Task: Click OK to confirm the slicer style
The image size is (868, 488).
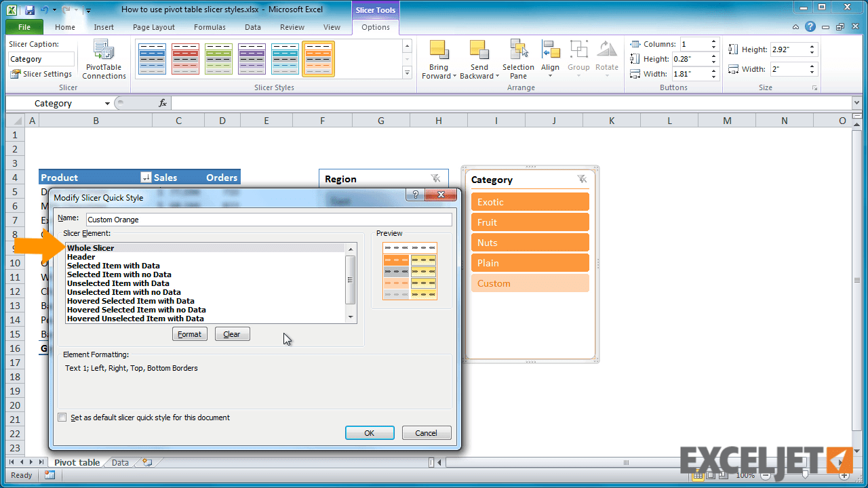Action: click(370, 432)
